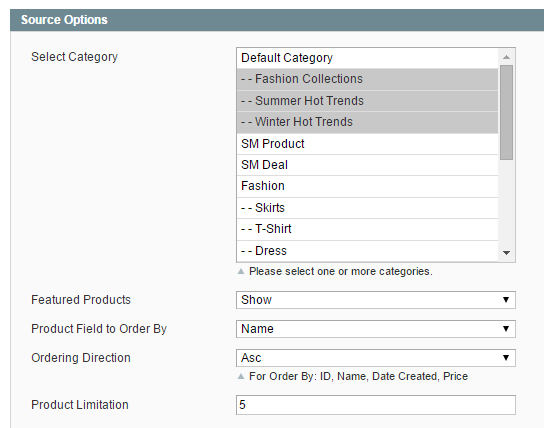The height and width of the screenshot is (428, 544).
Task: Select the Fashion parent category
Action: [367, 186]
